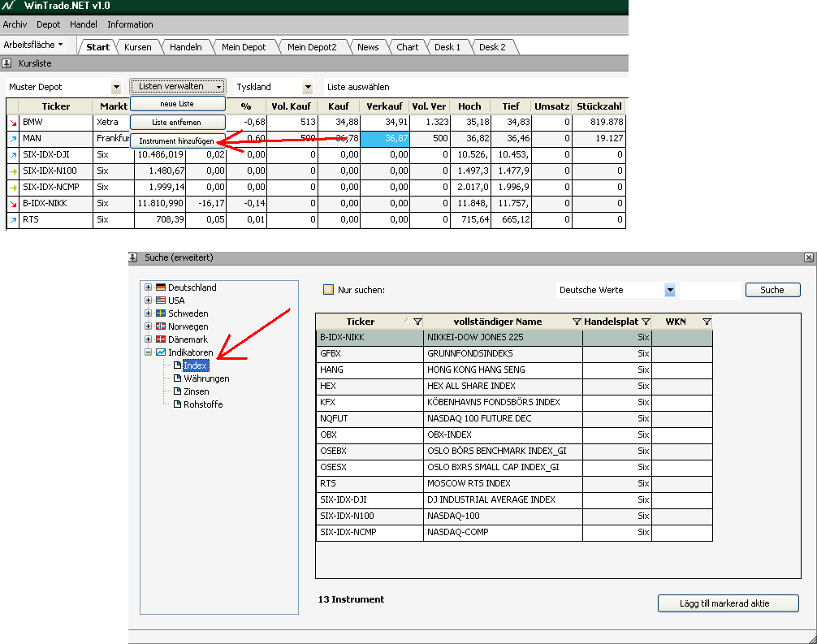Click the filter icon in WKN column

pyautogui.click(x=706, y=322)
